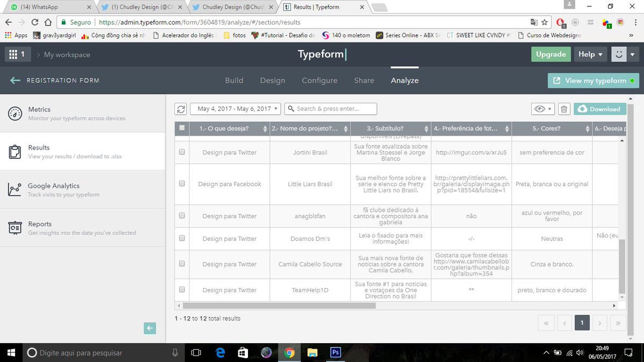The height and width of the screenshot is (362, 644).
Task: Open the Reports presentation icon
Action: 14,228
